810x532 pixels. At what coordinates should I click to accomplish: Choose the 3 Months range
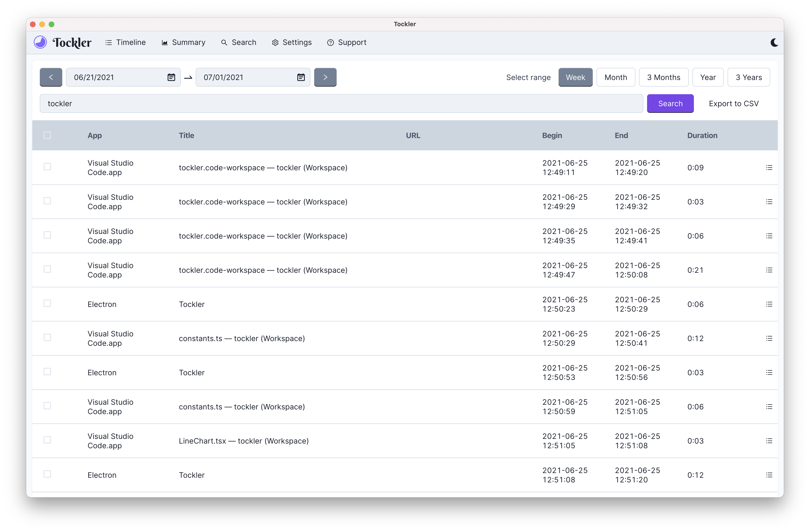coord(663,77)
